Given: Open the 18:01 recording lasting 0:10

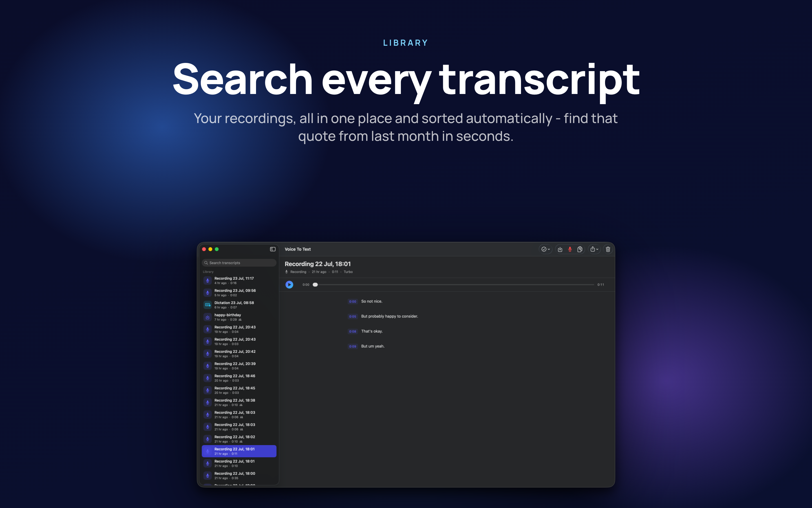Looking at the screenshot, I should (x=239, y=463).
